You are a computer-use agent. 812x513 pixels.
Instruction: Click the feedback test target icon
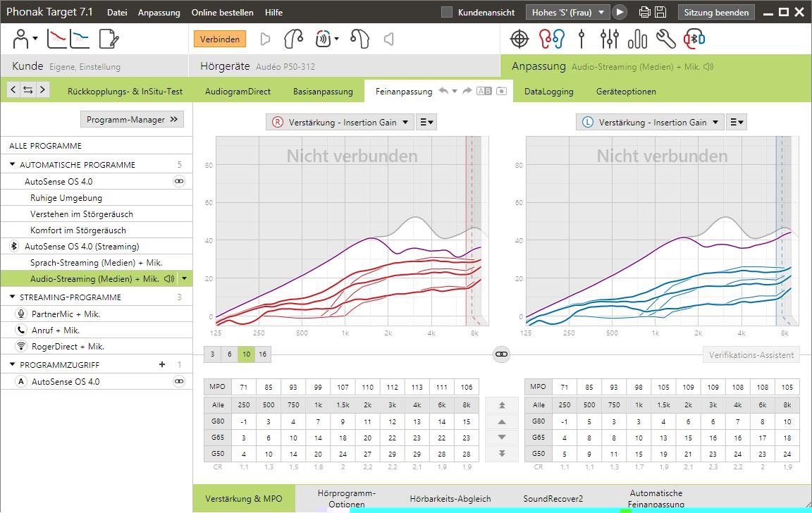(519, 39)
